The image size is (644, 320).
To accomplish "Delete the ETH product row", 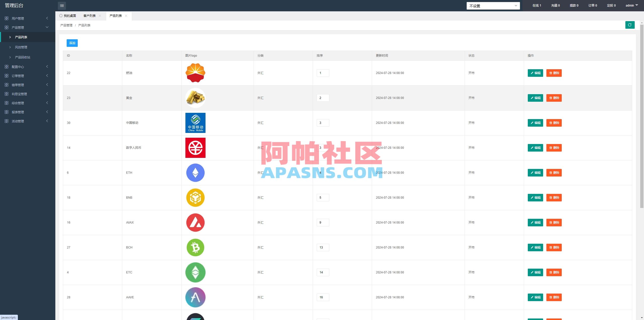I will [x=554, y=173].
